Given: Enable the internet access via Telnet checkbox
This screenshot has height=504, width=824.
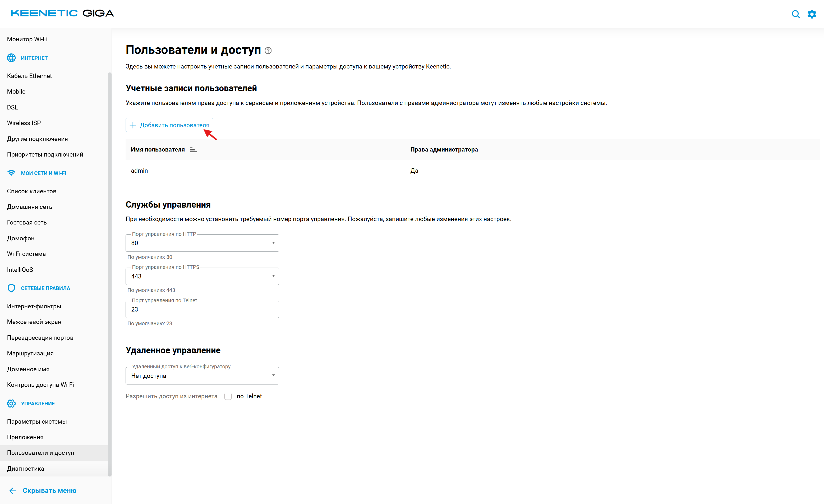Looking at the screenshot, I should pyautogui.click(x=228, y=396).
